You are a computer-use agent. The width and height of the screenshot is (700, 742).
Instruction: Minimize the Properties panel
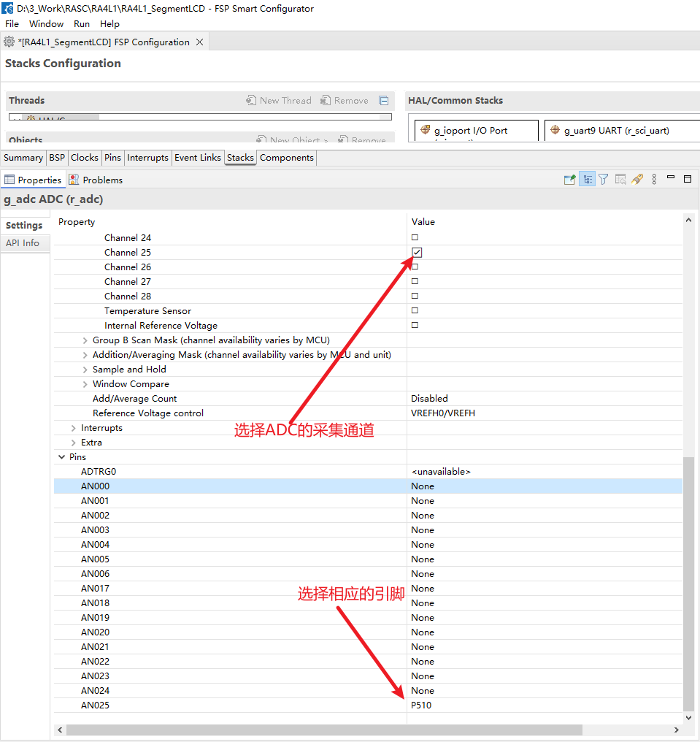tap(671, 177)
